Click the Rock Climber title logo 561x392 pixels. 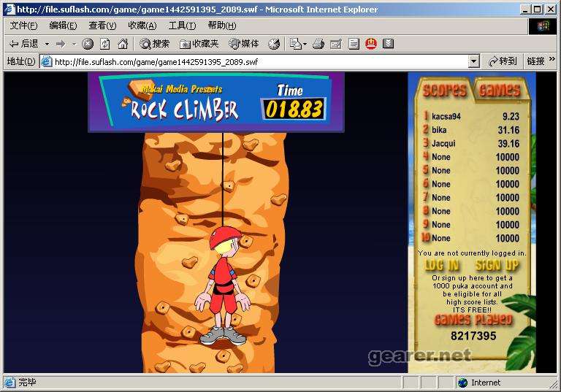[x=184, y=109]
